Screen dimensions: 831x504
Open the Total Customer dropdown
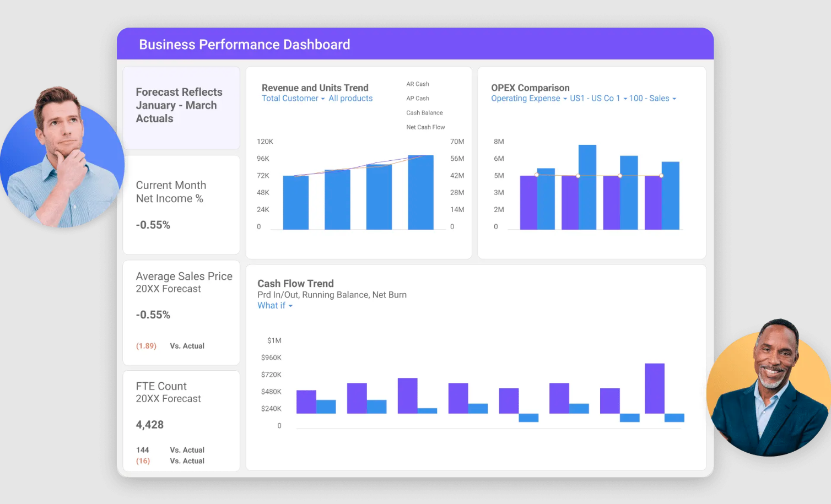pyautogui.click(x=293, y=99)
